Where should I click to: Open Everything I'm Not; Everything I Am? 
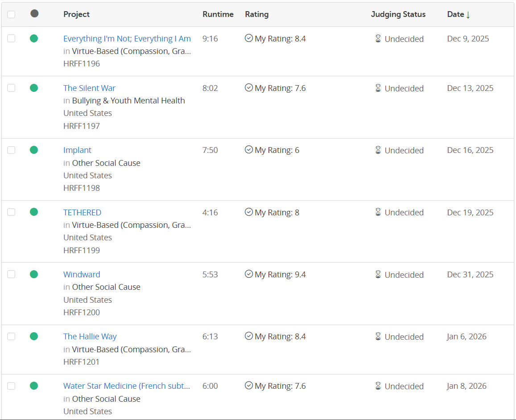[x=127, y=39]
